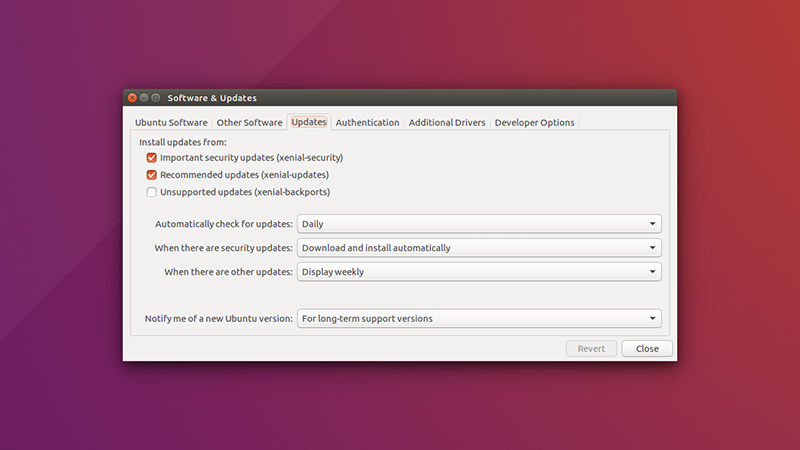Open the Additional Drivers tab

tap(447, 123)
